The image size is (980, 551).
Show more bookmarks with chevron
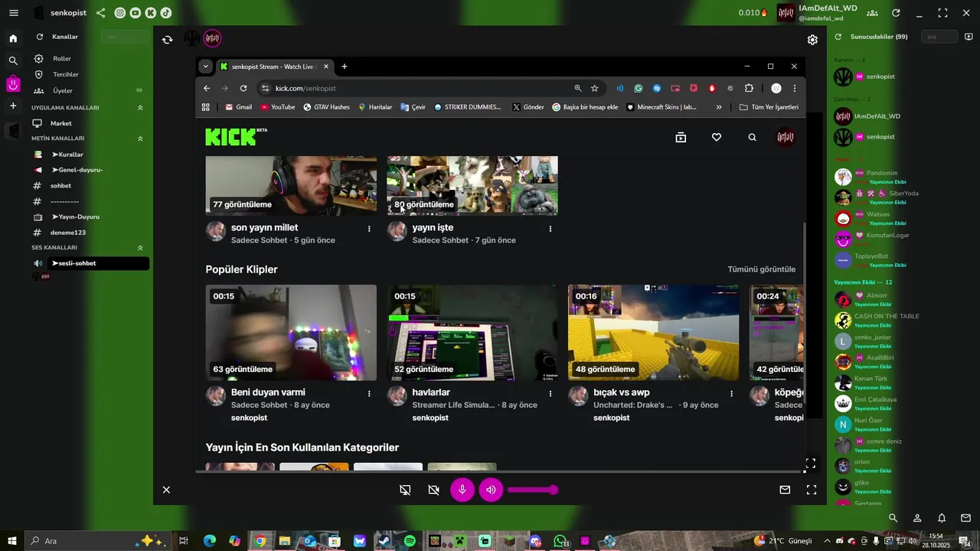point(719,107)
